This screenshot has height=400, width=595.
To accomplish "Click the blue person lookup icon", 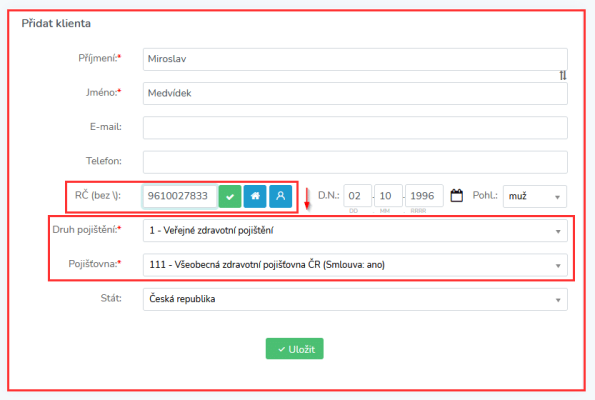I will 280,196.
